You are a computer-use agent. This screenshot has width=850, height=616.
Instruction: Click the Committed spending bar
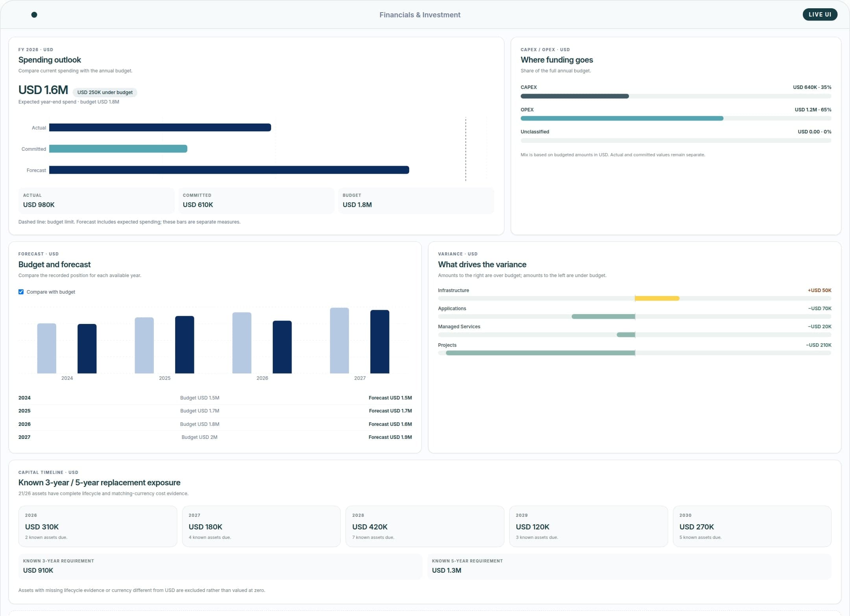[118, 149]
